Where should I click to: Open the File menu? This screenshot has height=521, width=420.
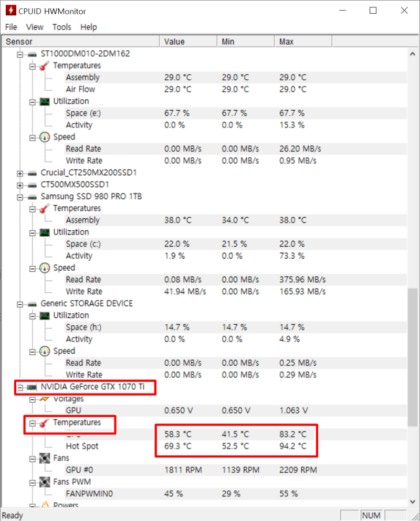[10, 27]
